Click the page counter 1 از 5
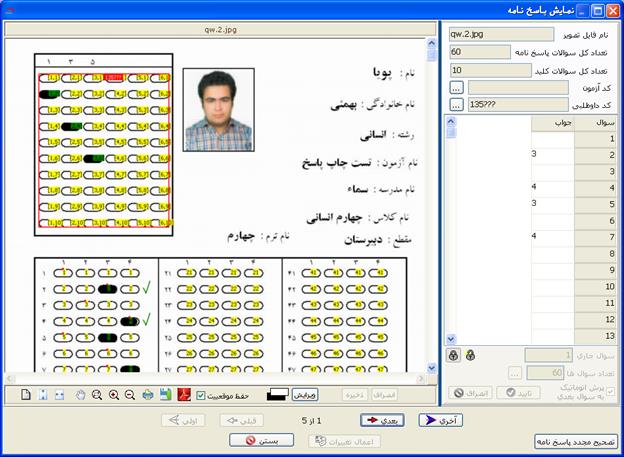 (x=312, y=421)
